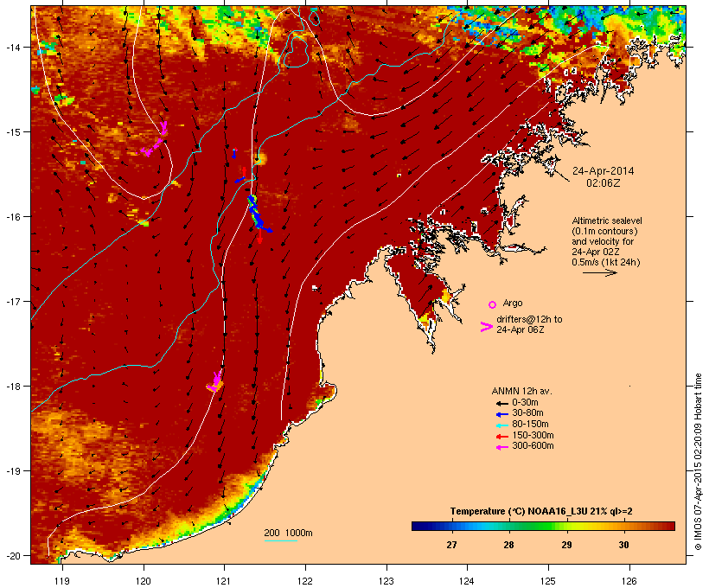This screenshot has height=588, width=709.
Task: Click the 126 longitude axis label
Action: pos(629,581)
